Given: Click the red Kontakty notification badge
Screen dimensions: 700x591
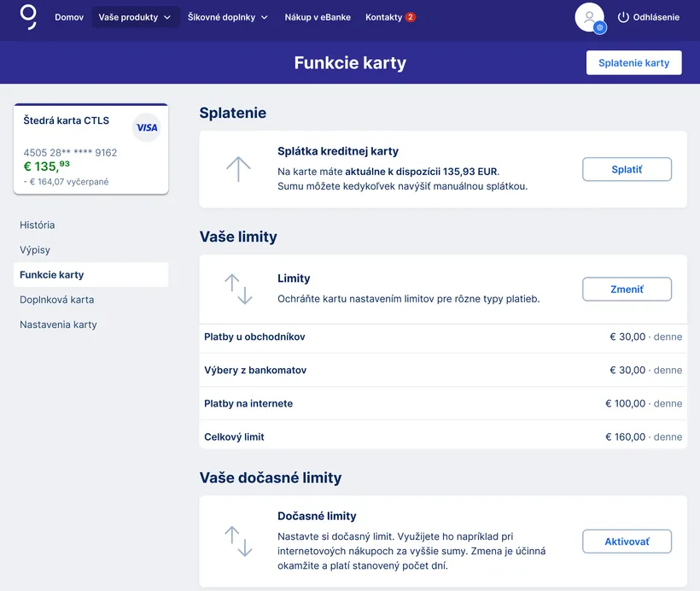Looking at the screenshot, I should (411, 17).
